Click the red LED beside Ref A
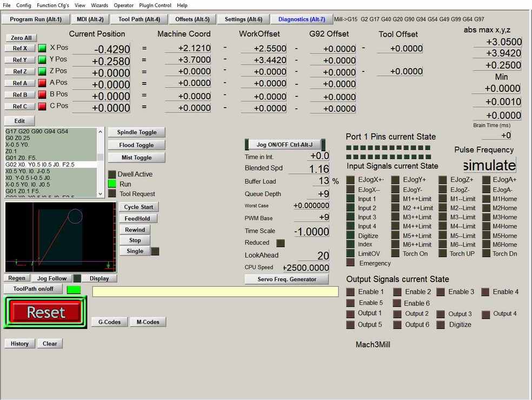Viewport: 532px width, 400px height. 42,83
